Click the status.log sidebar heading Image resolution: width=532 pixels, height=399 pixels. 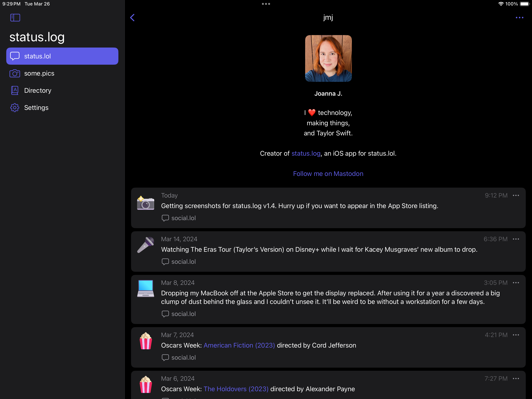pyautogui.click(x=37, y=37)
